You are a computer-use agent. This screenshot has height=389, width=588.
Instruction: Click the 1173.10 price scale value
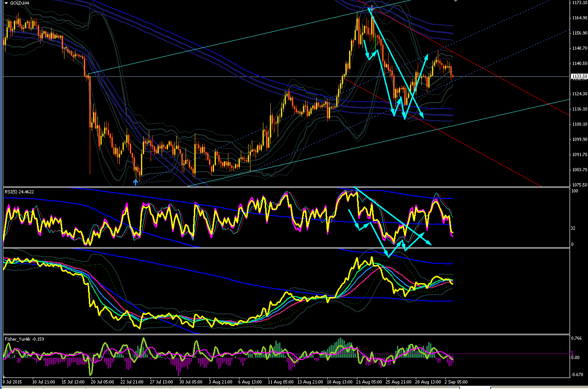click(579, 3)
